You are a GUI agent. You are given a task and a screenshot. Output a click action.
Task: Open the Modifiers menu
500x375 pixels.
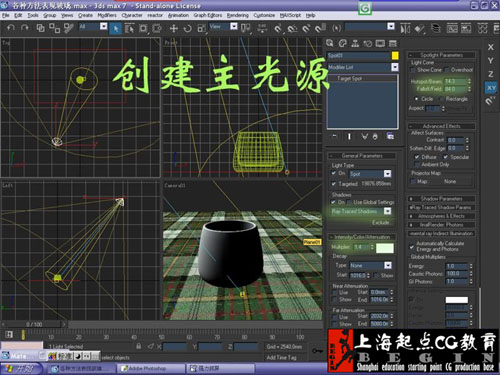pos(107,15)
